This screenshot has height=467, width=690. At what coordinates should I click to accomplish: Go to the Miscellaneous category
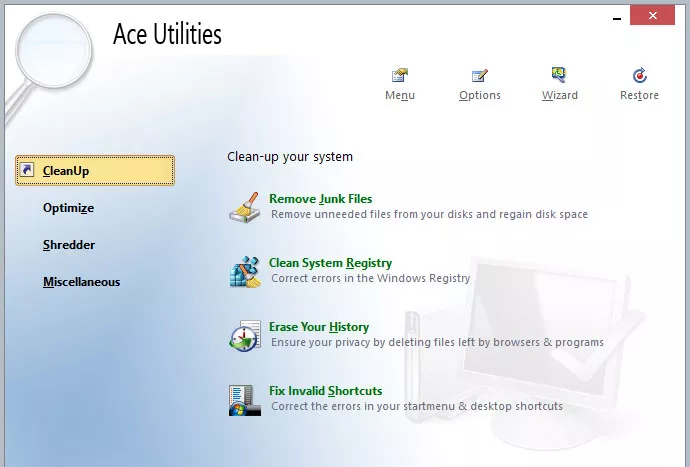[x=81, y=282]
